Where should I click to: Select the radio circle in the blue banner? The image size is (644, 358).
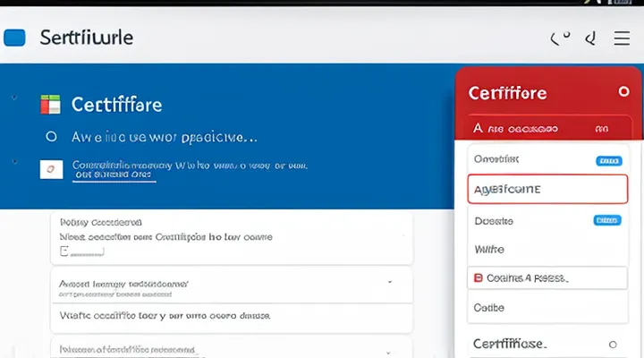coord(51,137)
